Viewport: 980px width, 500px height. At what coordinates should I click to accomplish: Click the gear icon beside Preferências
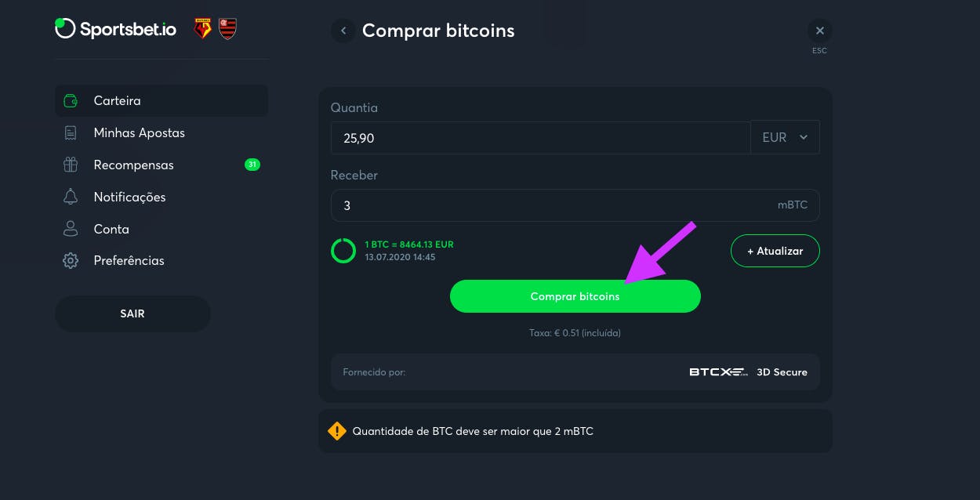point(71,261)
